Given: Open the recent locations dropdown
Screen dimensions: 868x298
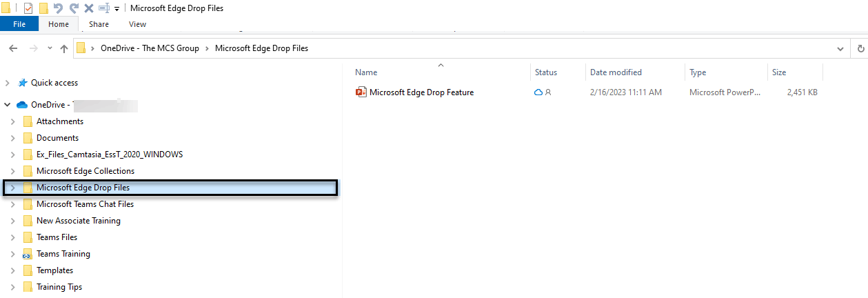Looking at the screenshot, I should (50, 48).
